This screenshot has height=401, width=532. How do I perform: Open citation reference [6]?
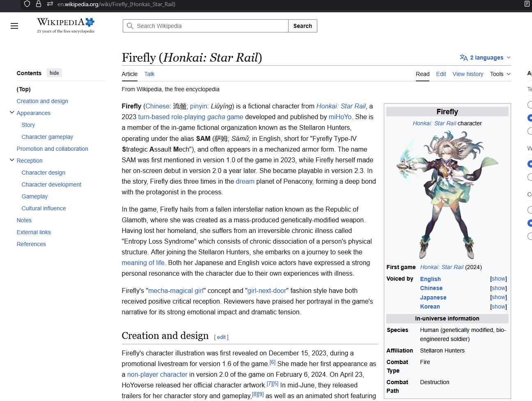click(273, 362)
